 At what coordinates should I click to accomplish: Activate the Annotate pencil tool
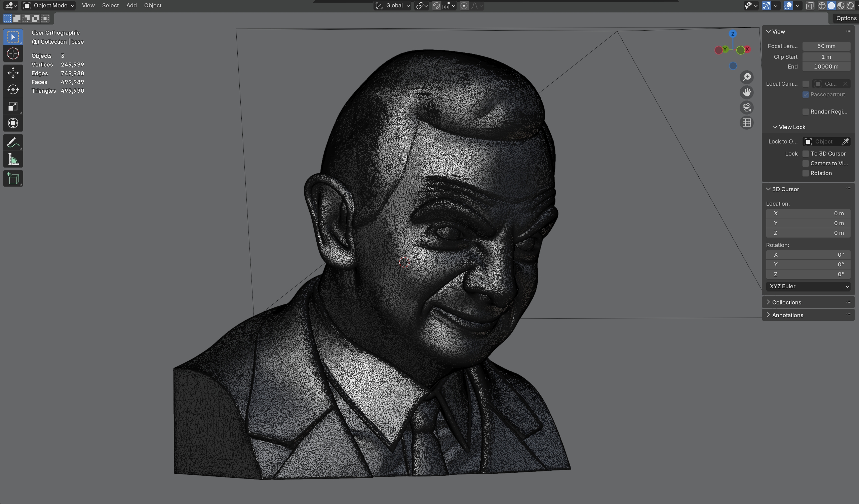coord(13,142)
